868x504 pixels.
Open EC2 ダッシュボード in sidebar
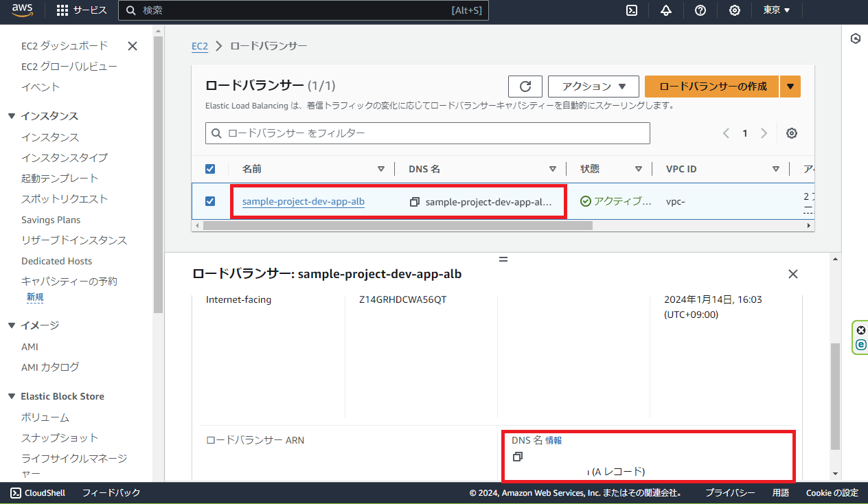[x=65, y=45]
